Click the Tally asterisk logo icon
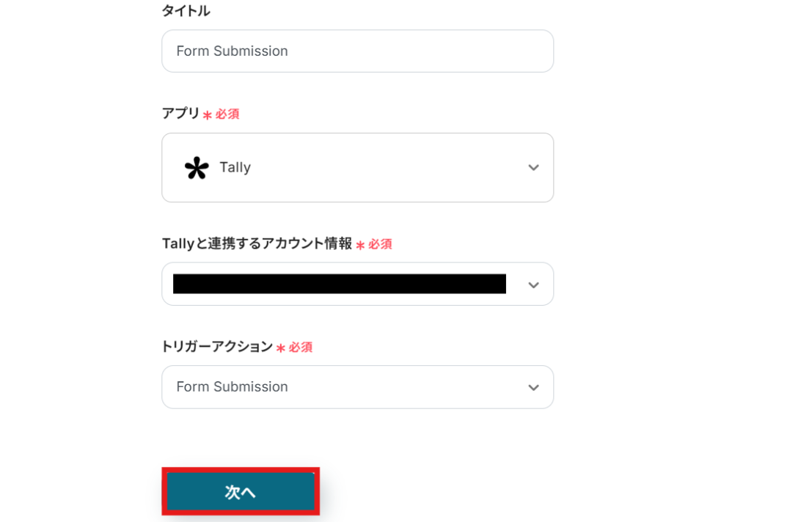 coord(197,168)
